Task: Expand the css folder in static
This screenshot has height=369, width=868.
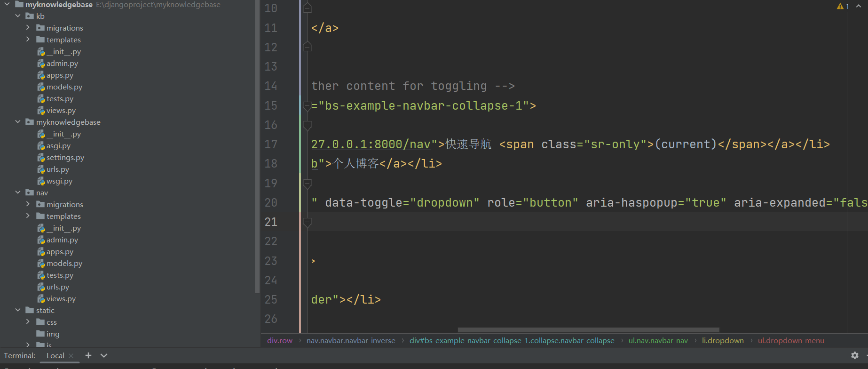Action: [28, 322]
